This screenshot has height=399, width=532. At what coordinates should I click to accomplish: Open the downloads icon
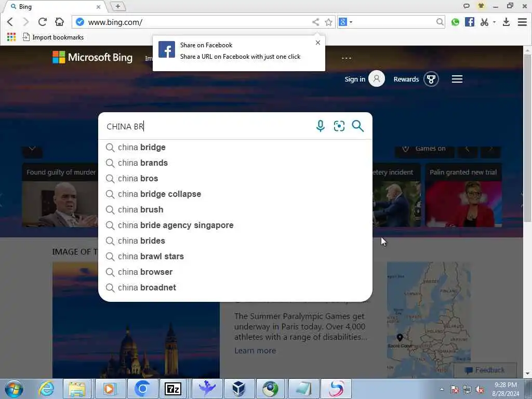point(506,22)
